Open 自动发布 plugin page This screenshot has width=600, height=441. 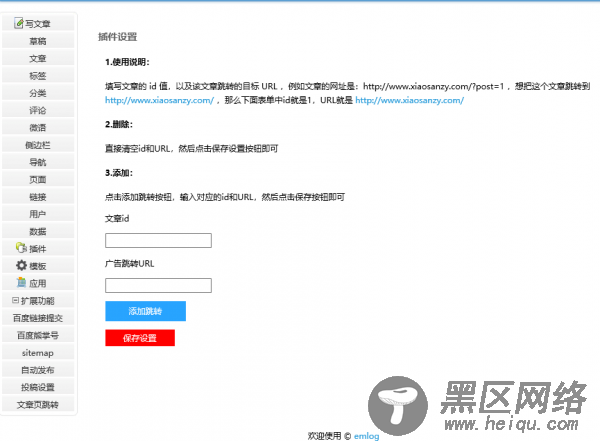(x=38, y=370)
